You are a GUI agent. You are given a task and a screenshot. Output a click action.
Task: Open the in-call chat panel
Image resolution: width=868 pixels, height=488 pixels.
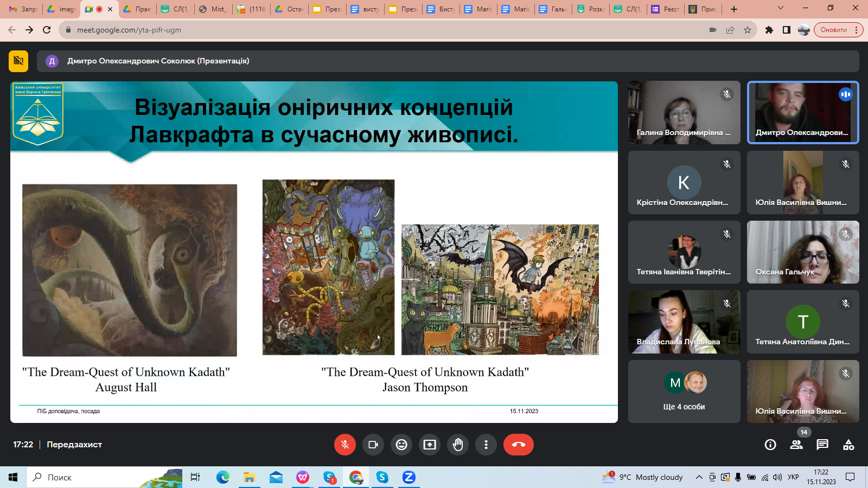pos(822,445)
